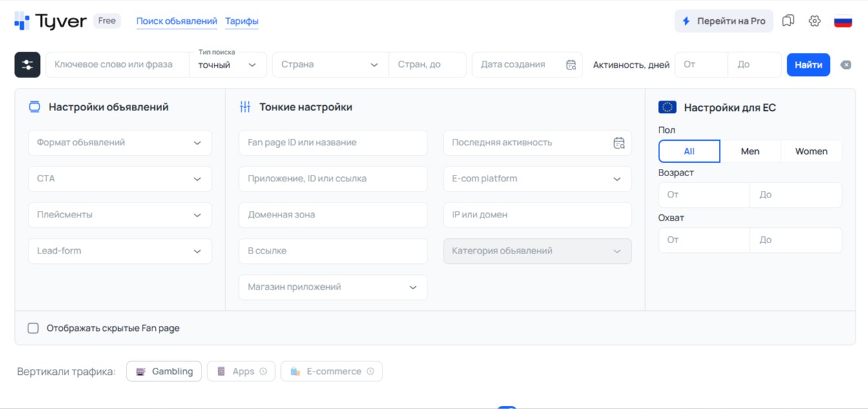Open the E-com platform dropdown
This screenshot has width=868, height=409.
point(537,179)
